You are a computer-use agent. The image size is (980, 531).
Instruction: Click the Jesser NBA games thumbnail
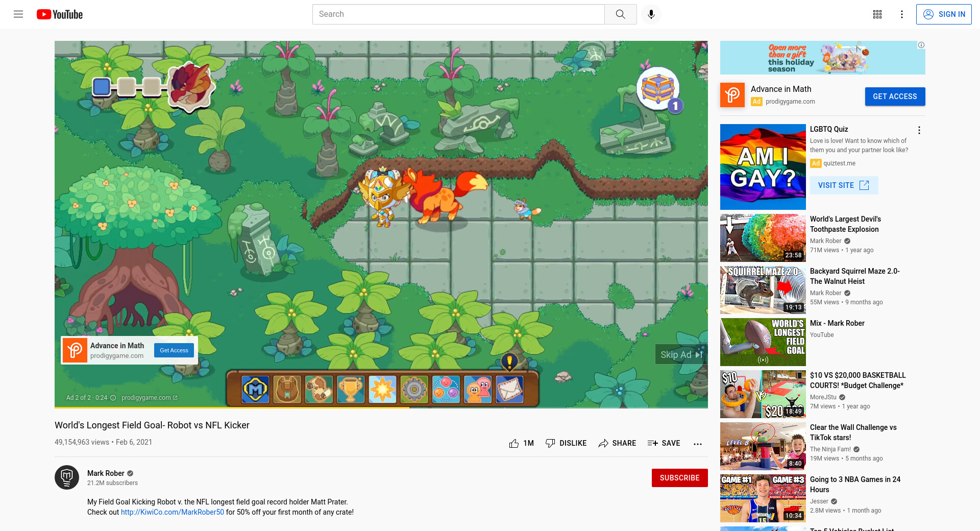point(763,498)
